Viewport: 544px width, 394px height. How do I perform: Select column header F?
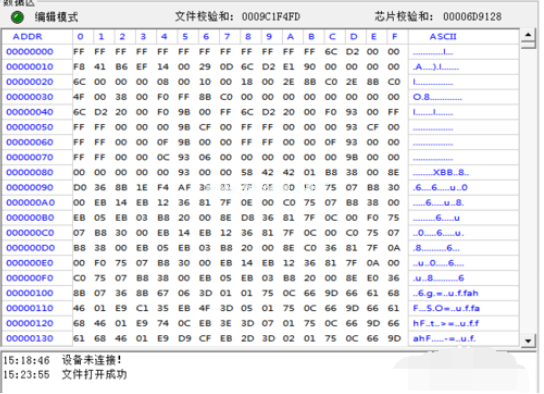pyautogui.click(x=394, y=36)
